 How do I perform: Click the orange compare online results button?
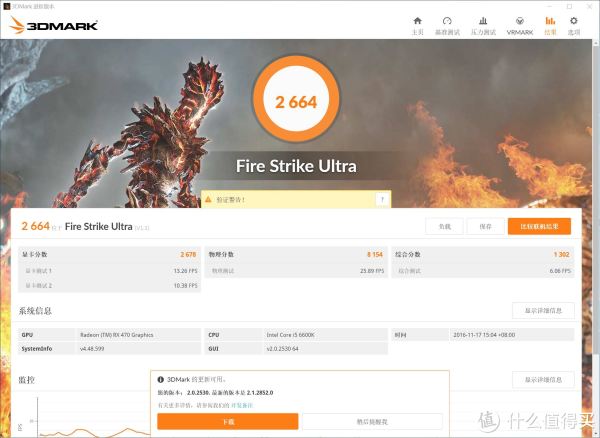pos(539,226)
